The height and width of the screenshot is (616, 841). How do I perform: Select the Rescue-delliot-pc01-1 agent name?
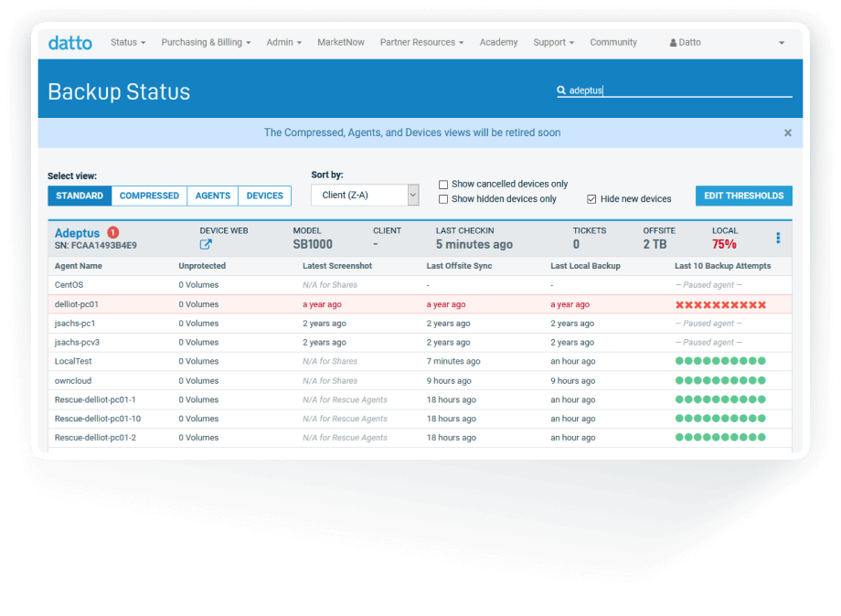pos(95,399)
